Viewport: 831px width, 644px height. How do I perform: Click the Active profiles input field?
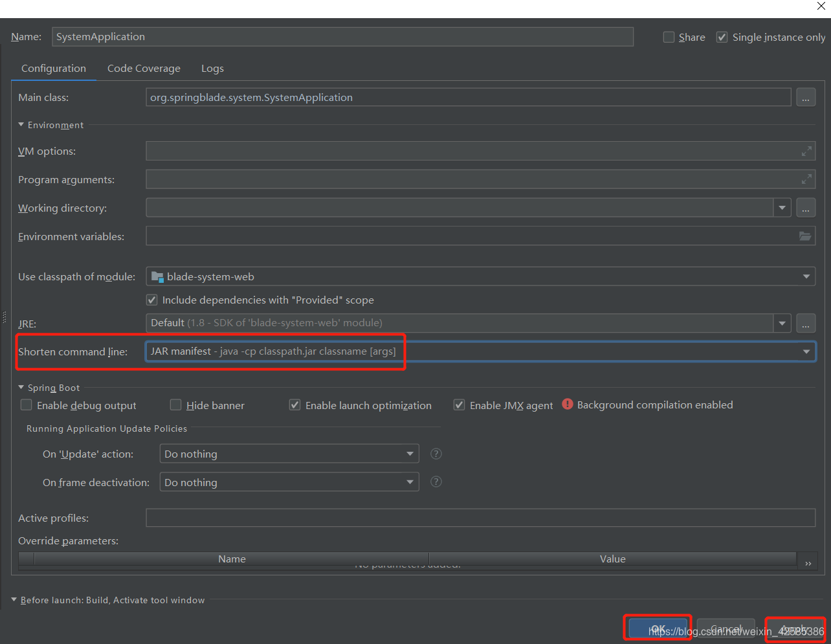(453, 518)
